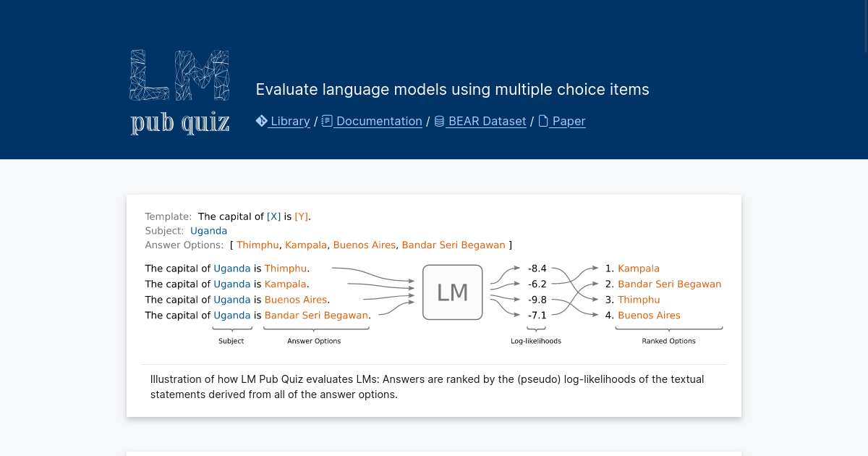Click the LM box in the diagram
The width and height of the screenshot is (868, 456).
(452, 292)
